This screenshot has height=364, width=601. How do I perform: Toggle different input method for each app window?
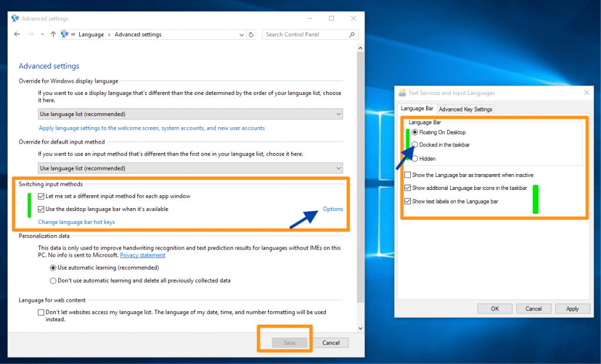point(41,196)
